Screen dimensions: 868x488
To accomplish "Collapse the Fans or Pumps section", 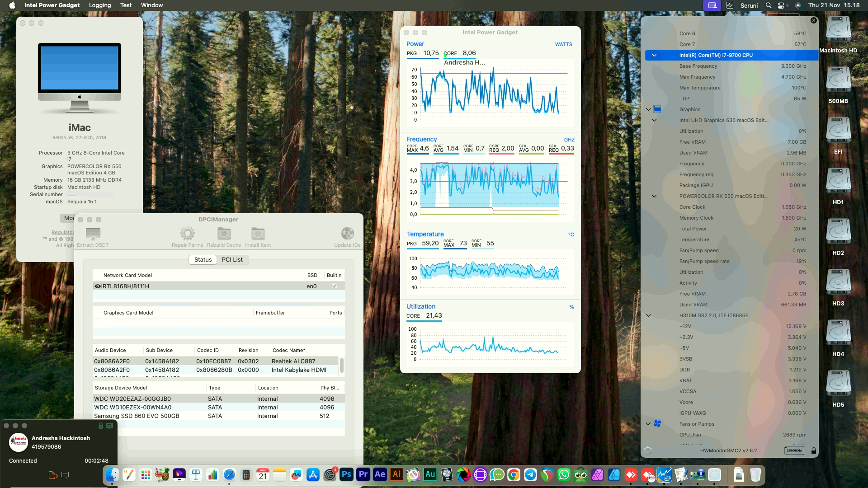I will click(648, 424).
